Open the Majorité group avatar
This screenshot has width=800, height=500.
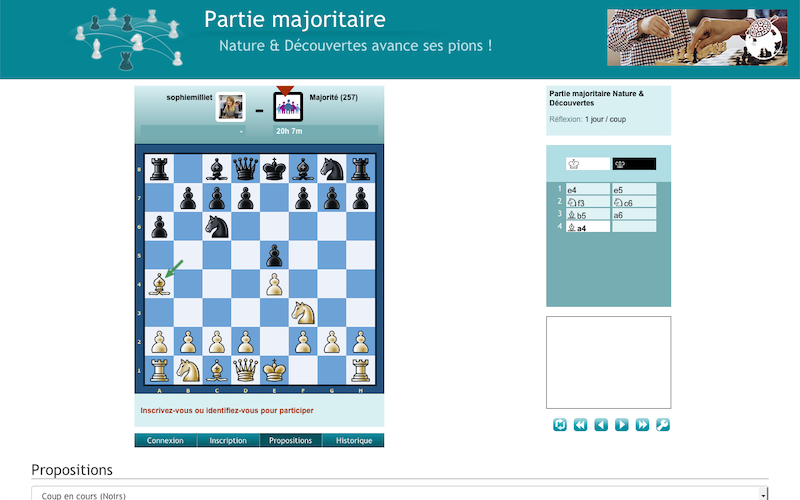tap(288, 107)
